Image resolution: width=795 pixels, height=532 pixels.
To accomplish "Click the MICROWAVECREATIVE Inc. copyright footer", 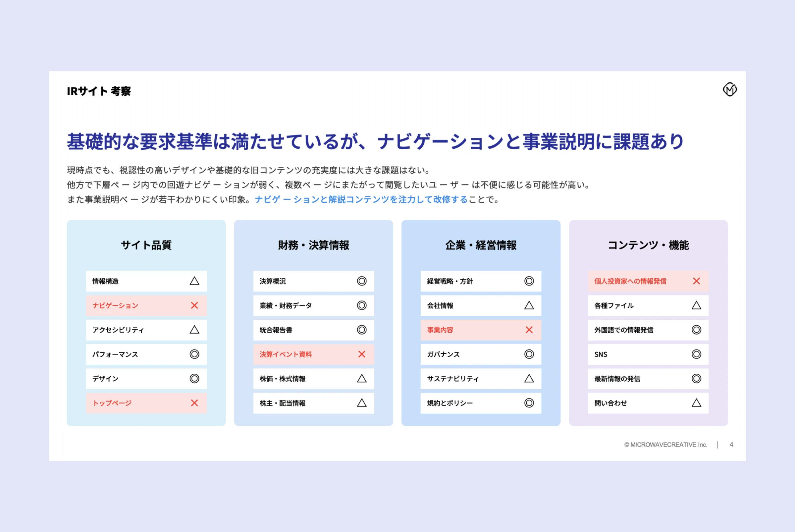I will [x=666, y=445].
